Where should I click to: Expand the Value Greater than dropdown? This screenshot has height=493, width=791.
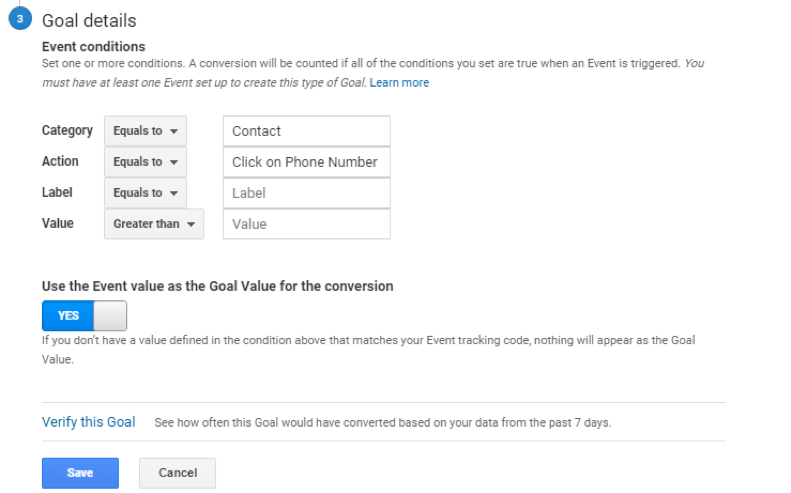(154, 224)
